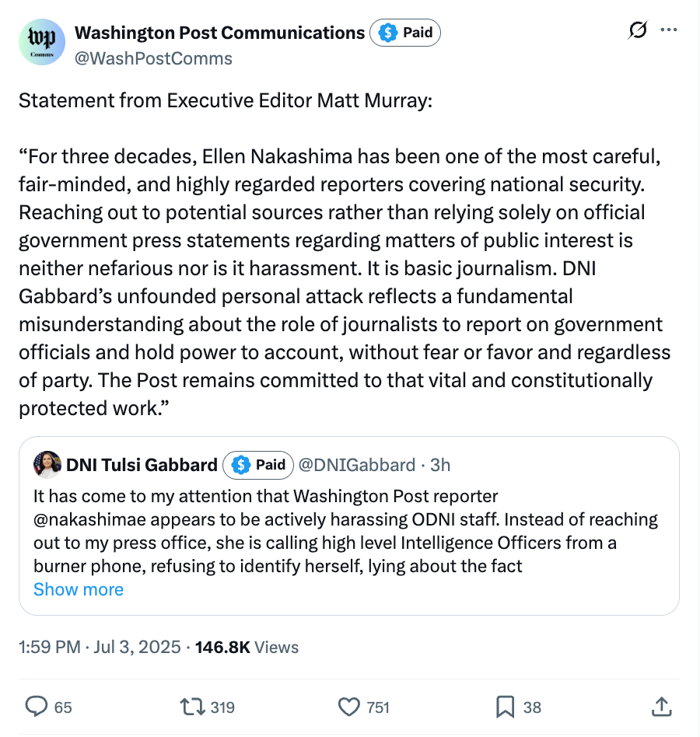700x737 pixels.
Task: Click the reply speech bubble icon
Action: coord(37,706)
